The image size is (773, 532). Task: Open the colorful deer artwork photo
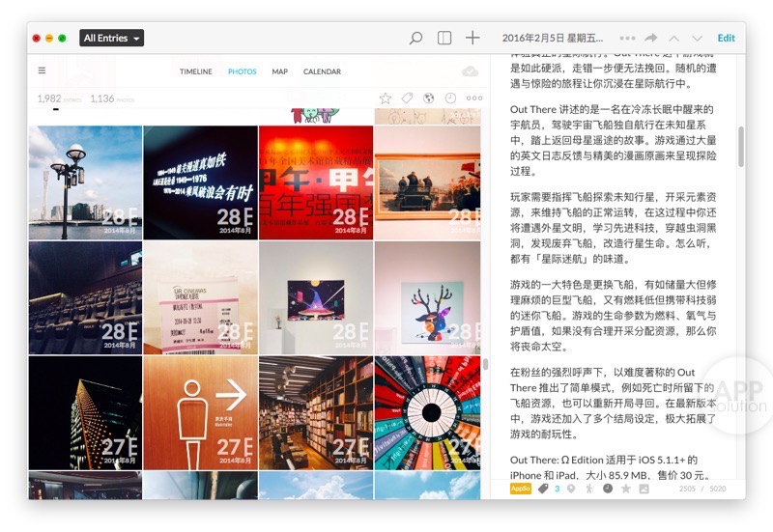coord(427,297)
